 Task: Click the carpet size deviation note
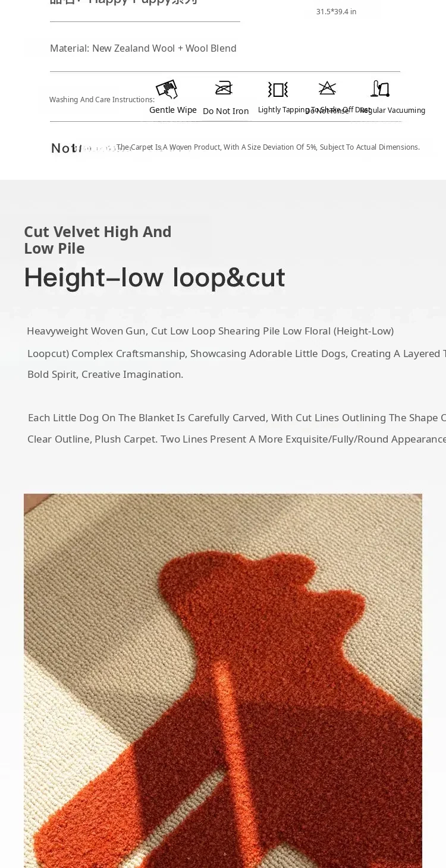point(268,147)
